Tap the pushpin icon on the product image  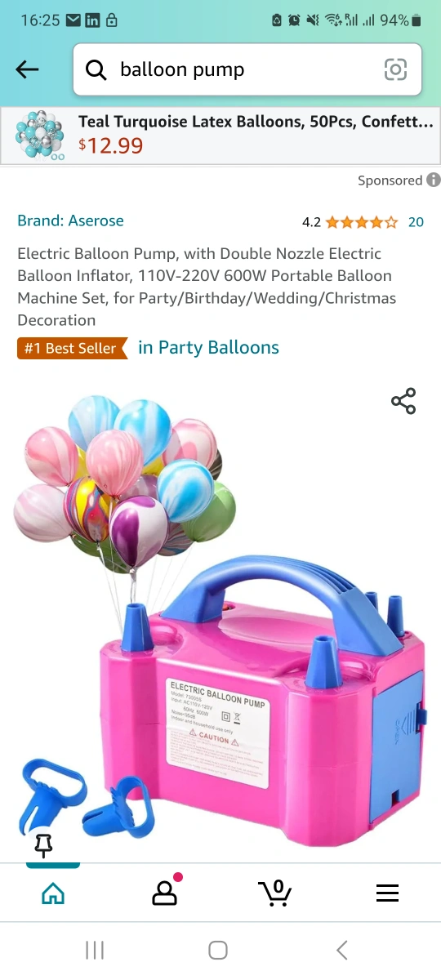tap(43, 846)
